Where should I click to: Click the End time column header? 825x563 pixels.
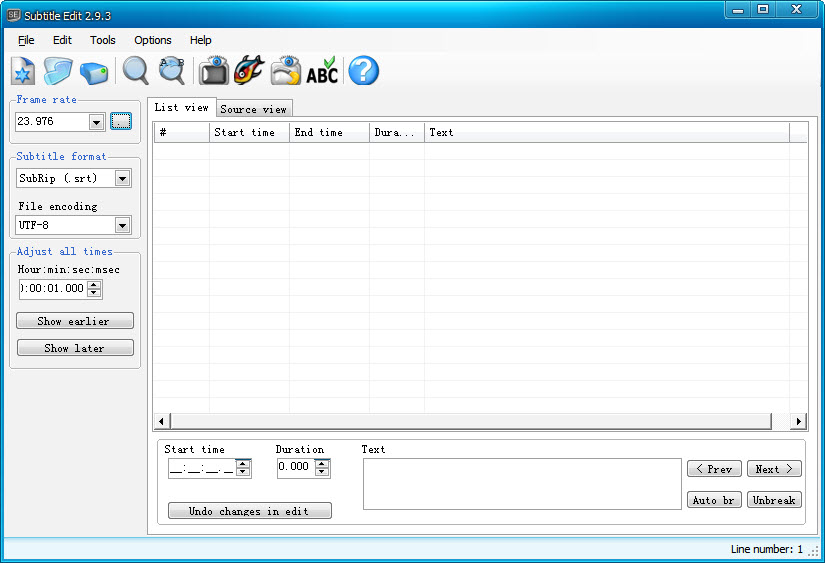coord(329,133)
